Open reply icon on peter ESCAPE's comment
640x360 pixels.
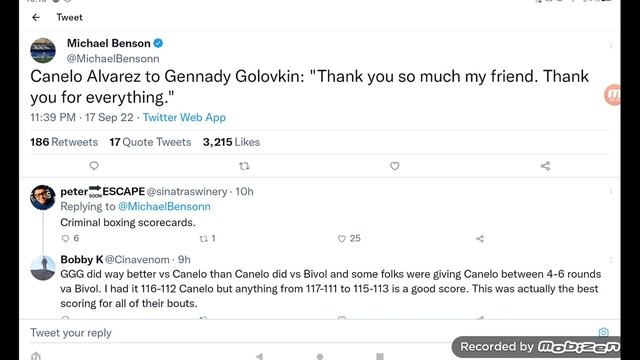click(x=65, y=238)
